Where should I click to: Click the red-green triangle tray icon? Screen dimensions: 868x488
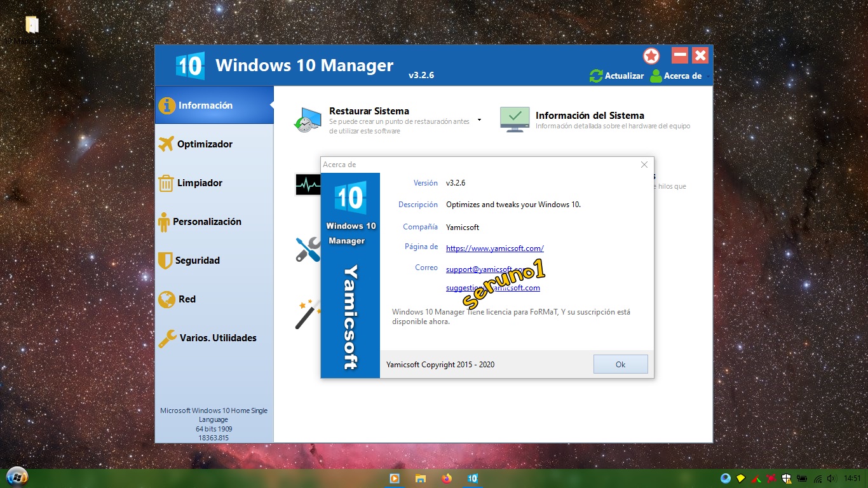(756, 478)
